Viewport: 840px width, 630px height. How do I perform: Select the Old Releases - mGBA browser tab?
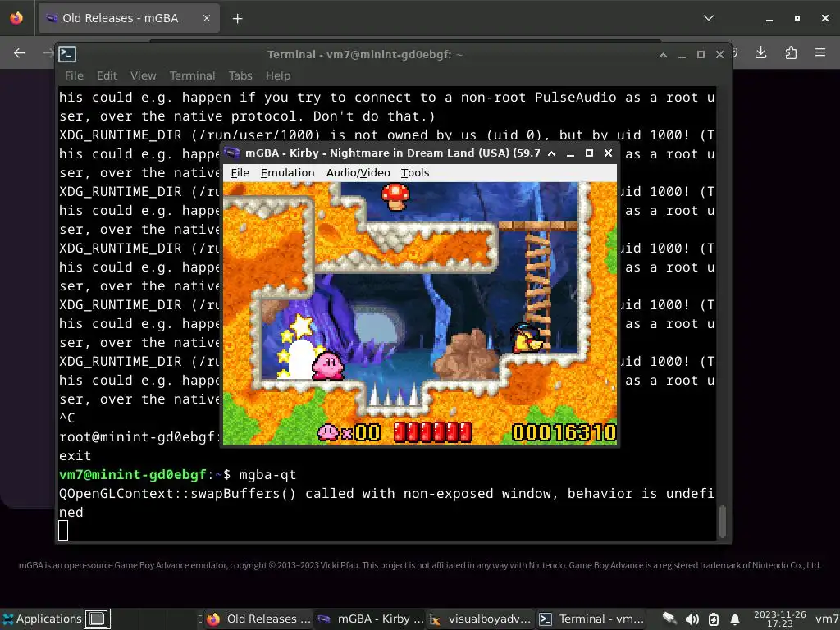[129, 18]
